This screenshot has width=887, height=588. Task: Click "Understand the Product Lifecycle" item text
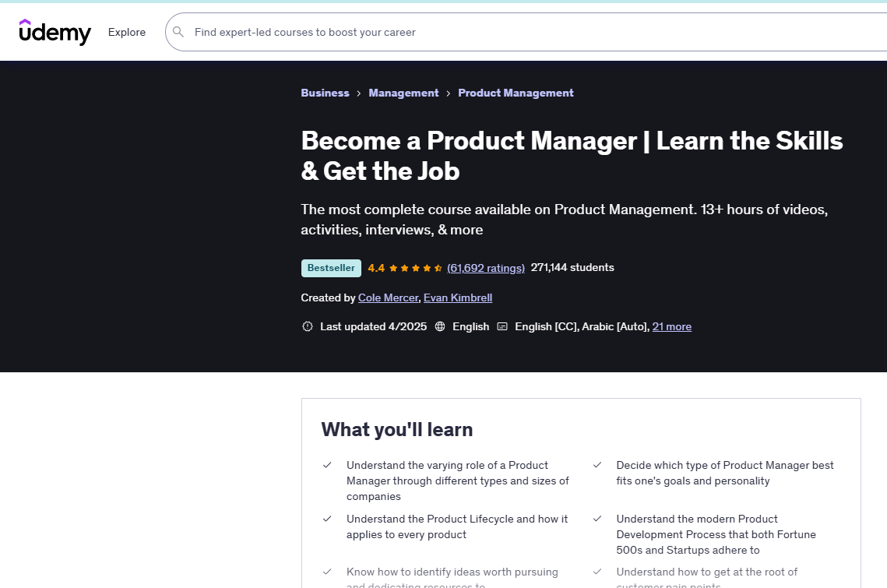(x=457, y=527)
